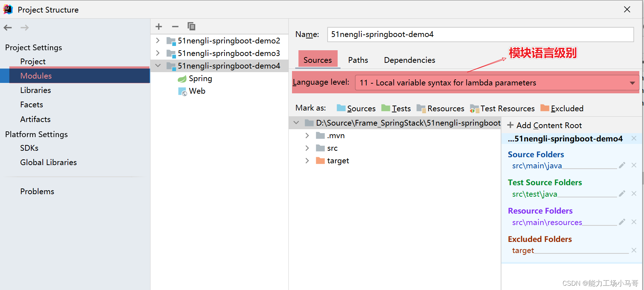Click the src folder icon

(x=320, y=148)
